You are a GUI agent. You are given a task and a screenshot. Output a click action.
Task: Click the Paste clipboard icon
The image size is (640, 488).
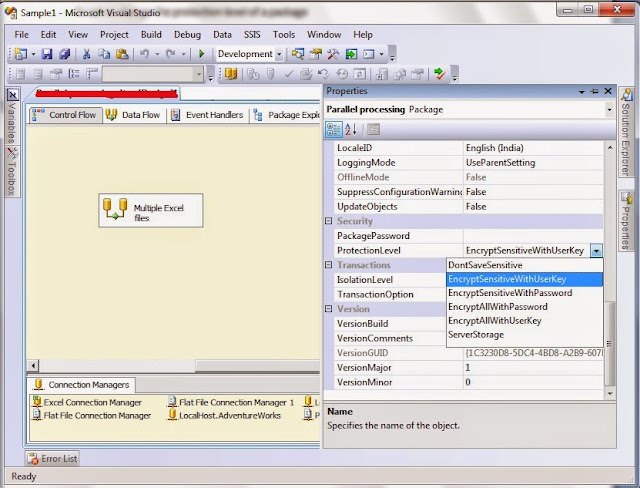click(x=122, y=54)
